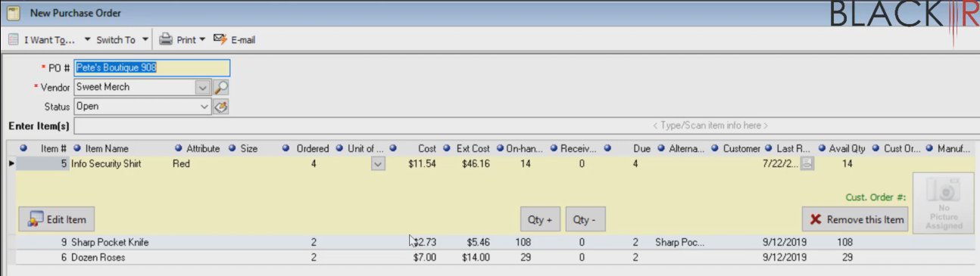980x276 pixels.
Task: Click the vendor search magnifier icon
Action: [222, 87]
